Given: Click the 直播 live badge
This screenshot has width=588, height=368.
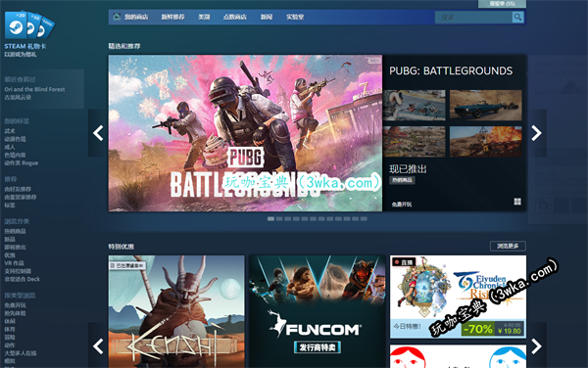Looking at the screenshot, I should click(x=404, y=262).
